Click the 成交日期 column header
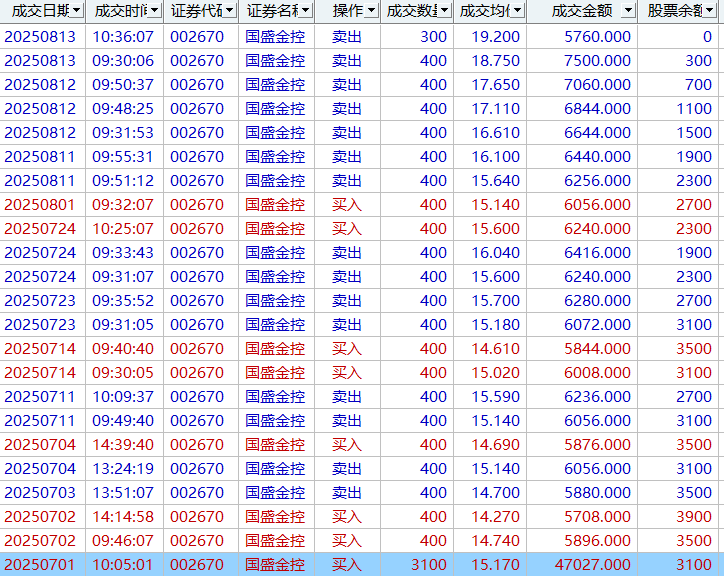Viewport: 724px width, 576px height. point(42,11)
